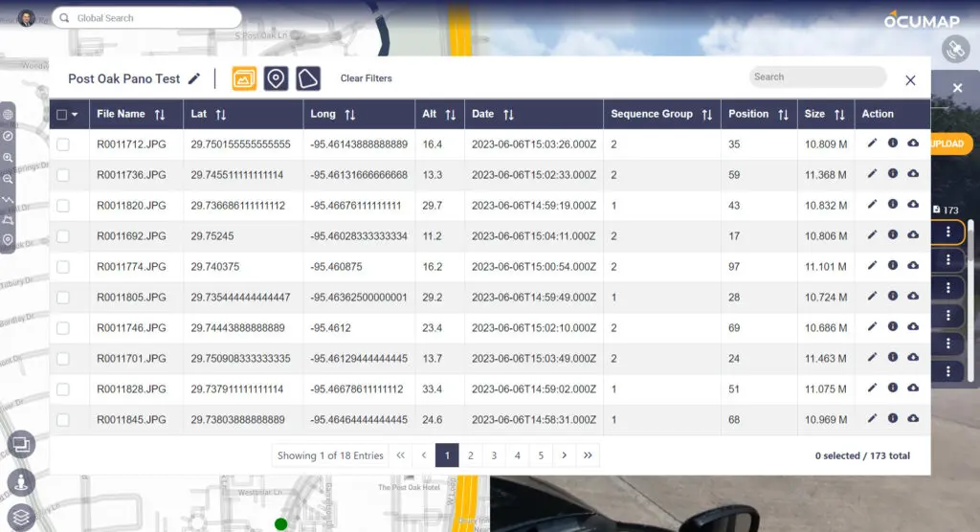Toggle the select-all header checkbox
980x532 pixels.
62,115
